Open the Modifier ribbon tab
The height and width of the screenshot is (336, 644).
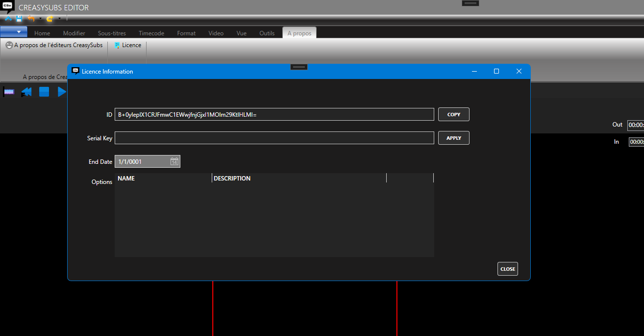coord(74,33)
